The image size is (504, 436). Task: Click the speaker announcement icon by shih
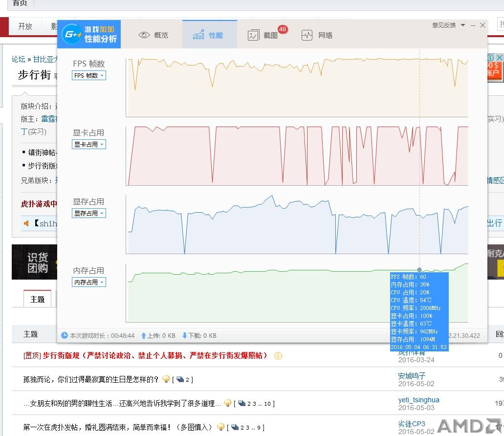tap(26, 223)
